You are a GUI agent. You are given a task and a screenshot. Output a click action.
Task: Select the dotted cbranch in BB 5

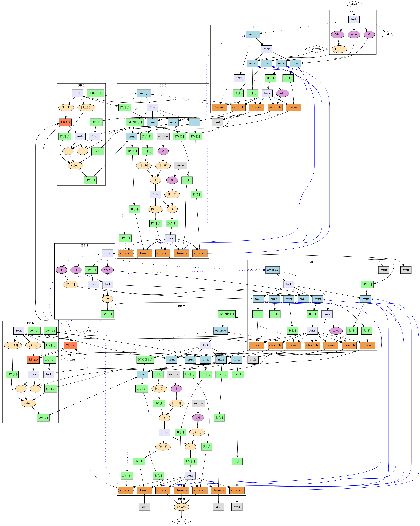[312, 345]
